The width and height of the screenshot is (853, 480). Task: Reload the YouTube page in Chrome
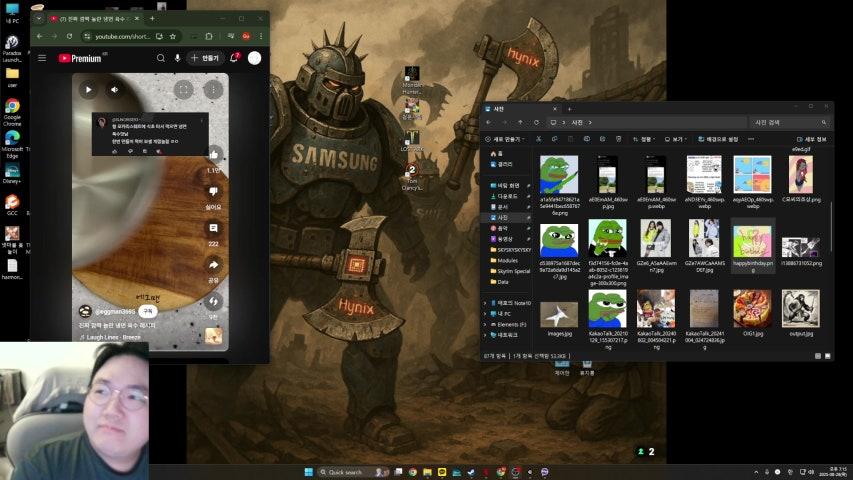click(69, 36)
